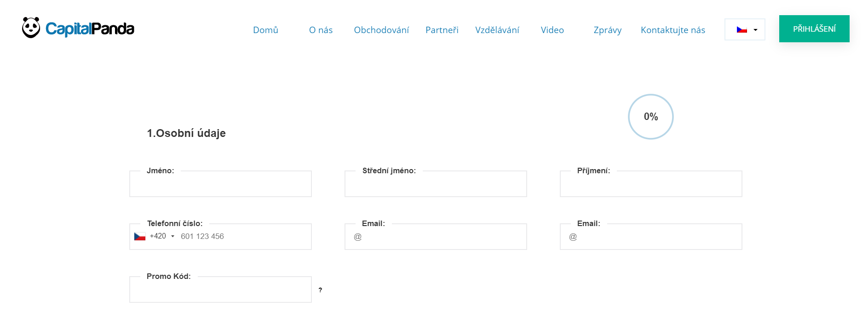This screenshot has width=868, height=312.
Task: Open the Zprávy page
Action: pos(607,30)
